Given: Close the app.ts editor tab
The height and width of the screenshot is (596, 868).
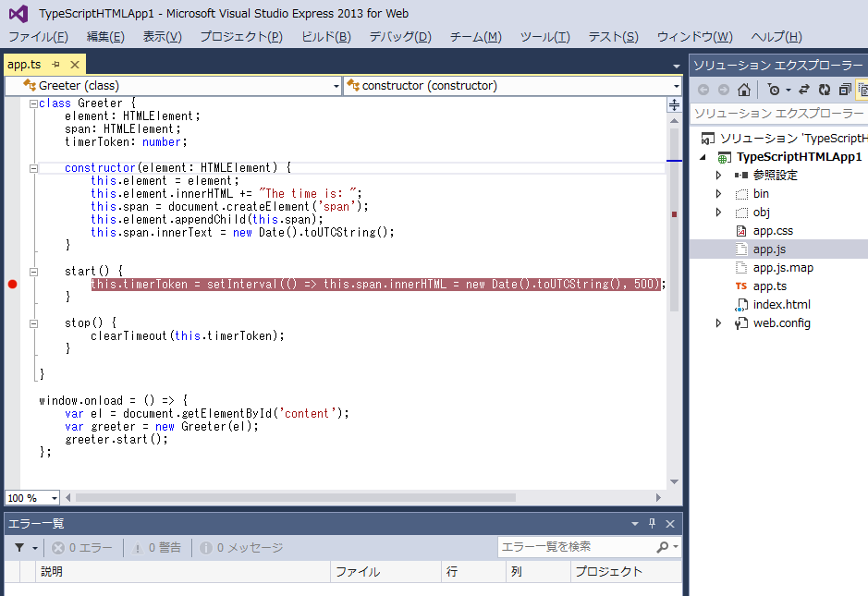Looking at the screenshot, I should pyautogui.click(x=75, y=65).
